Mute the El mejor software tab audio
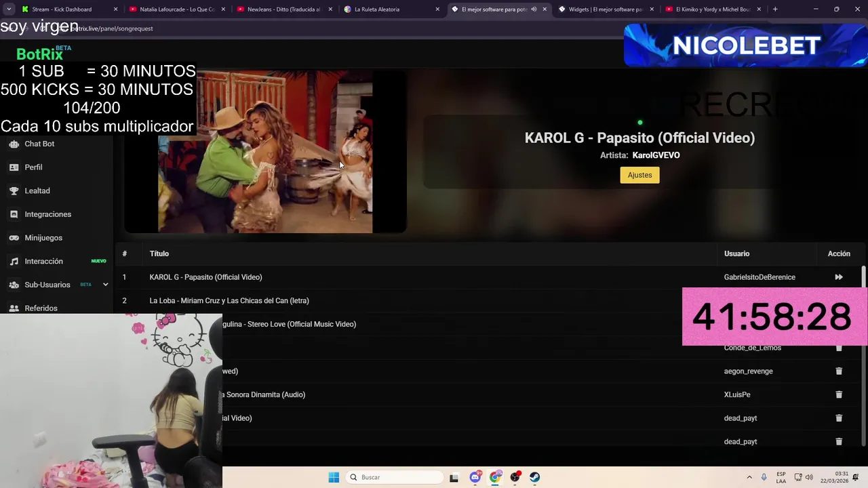Viewport: 868px width, 488px height. (534, 9)
